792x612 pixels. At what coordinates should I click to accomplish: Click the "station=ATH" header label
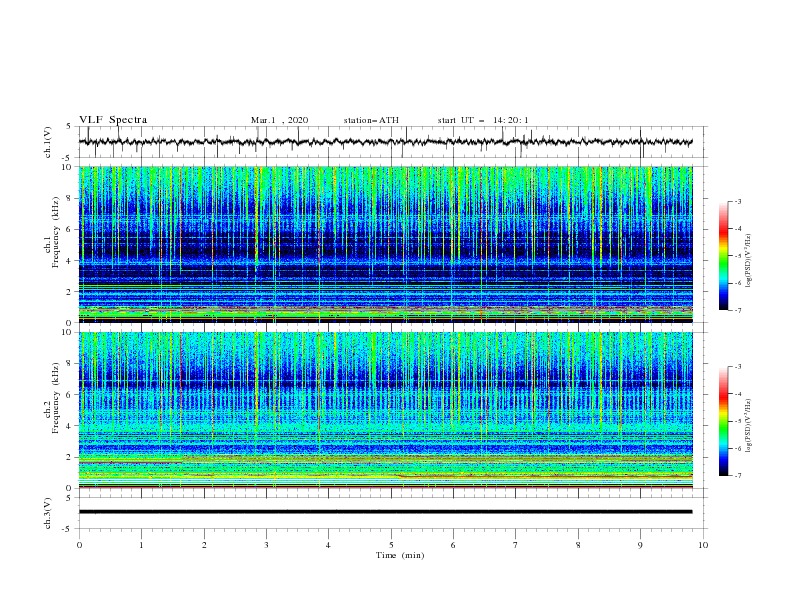point(371,120)
